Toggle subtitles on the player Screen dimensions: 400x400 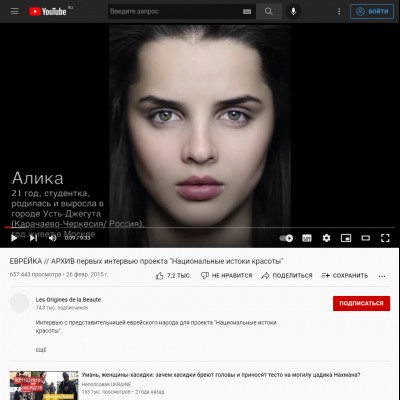pos(307,238)
